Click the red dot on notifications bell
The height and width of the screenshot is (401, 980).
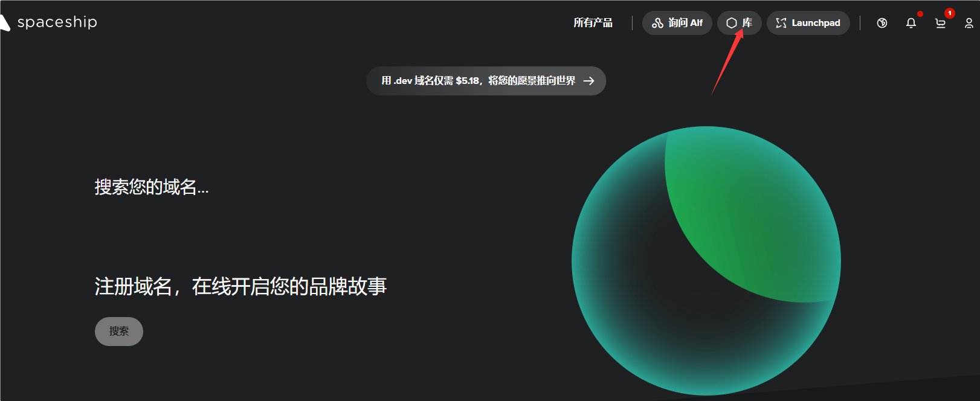click(920, 14)
